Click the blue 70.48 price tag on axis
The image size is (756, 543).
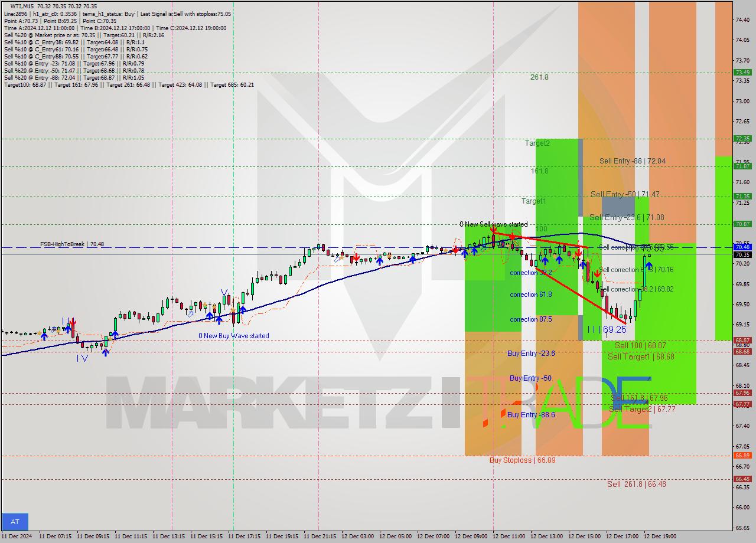742,247
